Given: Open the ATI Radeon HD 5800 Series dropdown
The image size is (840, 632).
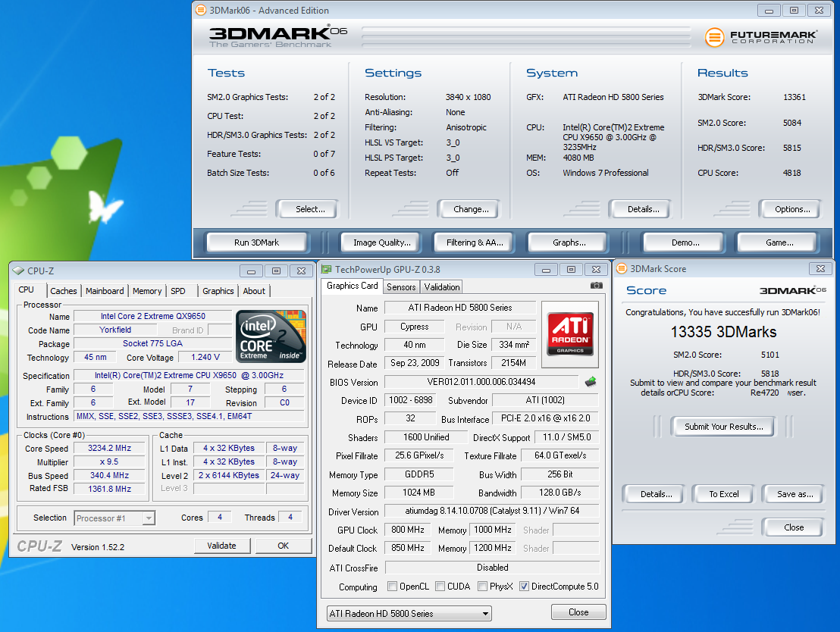Looking at the screenshot, I should (x=409, y=614).
